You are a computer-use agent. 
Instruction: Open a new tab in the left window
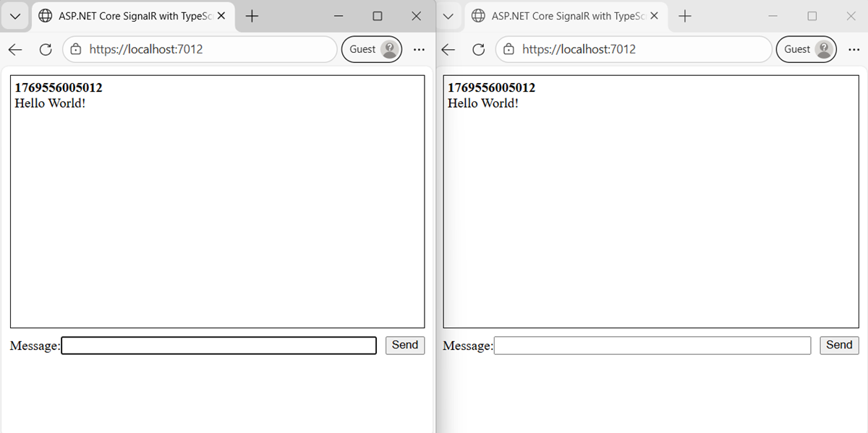[x=252, y=16]
